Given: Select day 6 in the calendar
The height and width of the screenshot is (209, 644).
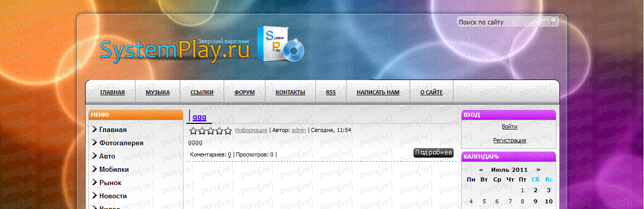Looking at the screenshot, I should click(497, 201).
